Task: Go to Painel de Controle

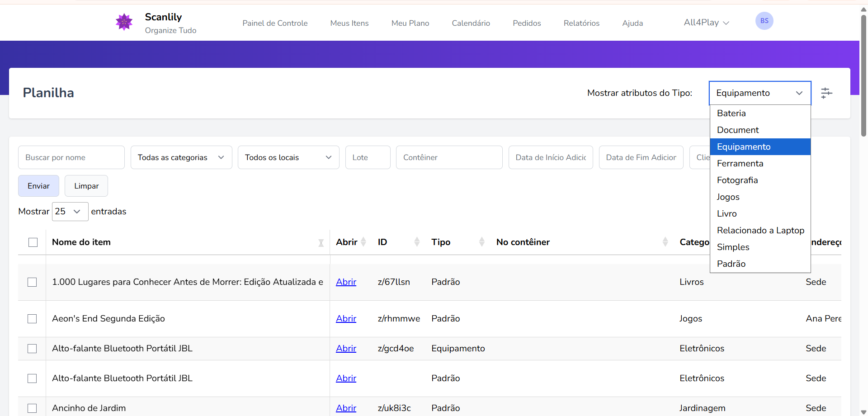Action: [x=275, y=23]
